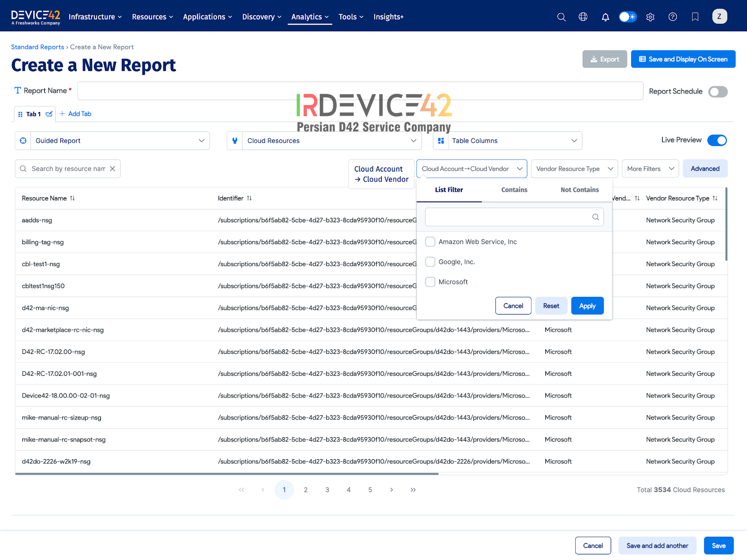This screenshot has height=560, width=747.
Task: Open the Resources menu
Action: click(153, 17)
